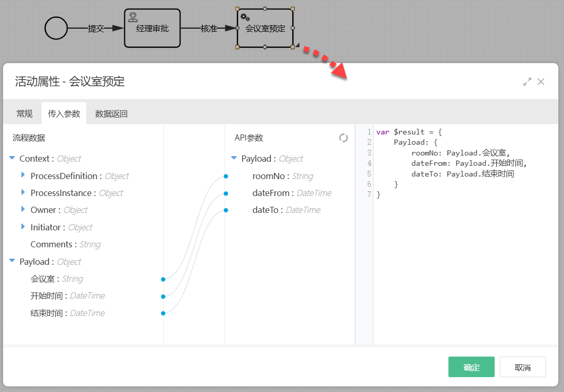
Task: Select the 开始时间 DateTime item
Action: tap(67, 296)
